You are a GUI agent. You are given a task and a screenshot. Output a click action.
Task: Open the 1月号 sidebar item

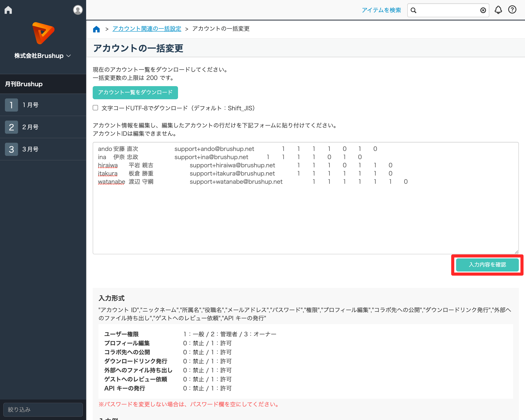click(43, 105)
